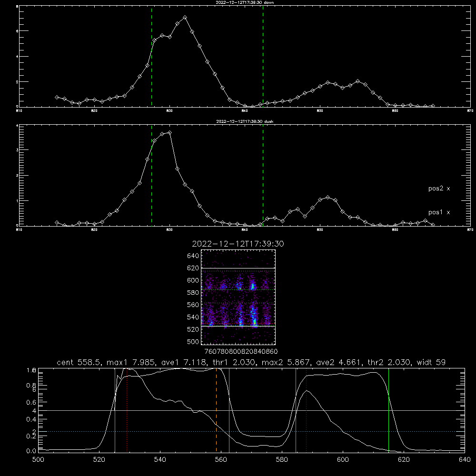Click the bottom plot x-axis label 620
This screenshot has width=476, height=476.
point(404,460)
